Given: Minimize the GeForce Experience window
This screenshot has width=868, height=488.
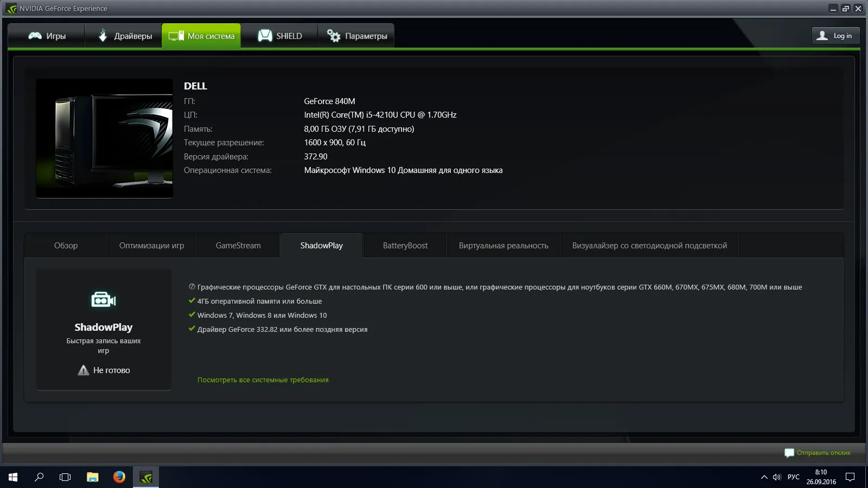Looking at the screenshot, I should click(x=833, y=8).
